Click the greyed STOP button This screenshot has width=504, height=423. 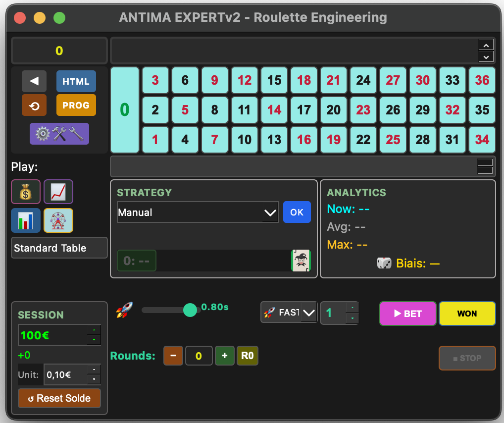(467, 358)
